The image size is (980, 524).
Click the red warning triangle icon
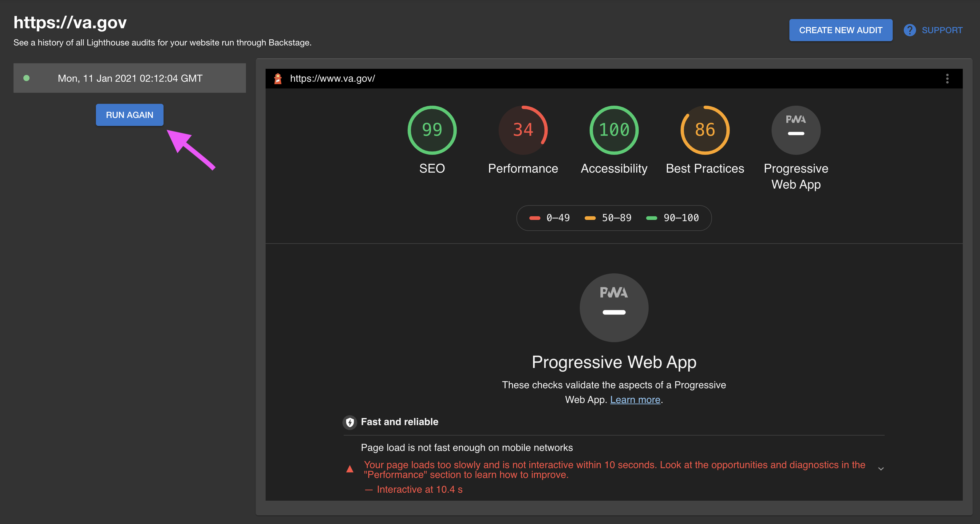(350, 469)
